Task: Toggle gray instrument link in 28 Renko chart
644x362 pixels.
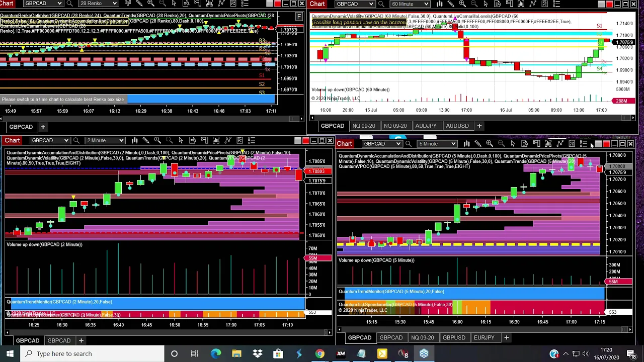Action: (270, 4)
